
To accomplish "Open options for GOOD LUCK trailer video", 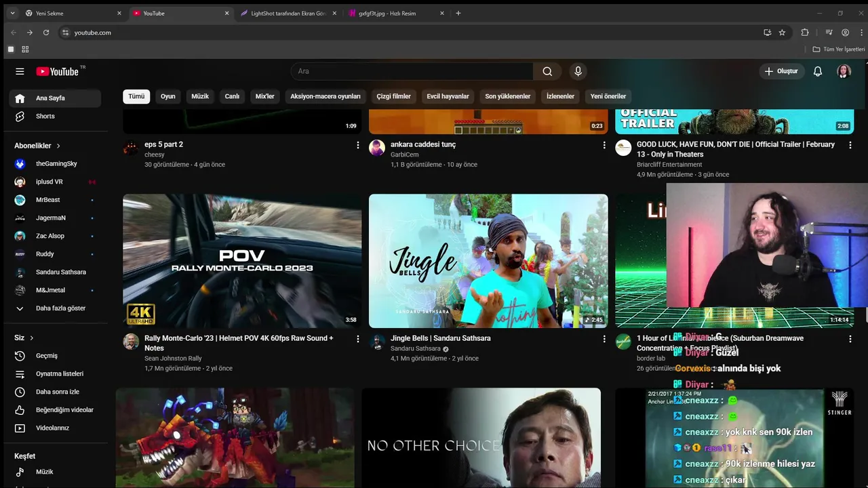I will coord(850,145).
